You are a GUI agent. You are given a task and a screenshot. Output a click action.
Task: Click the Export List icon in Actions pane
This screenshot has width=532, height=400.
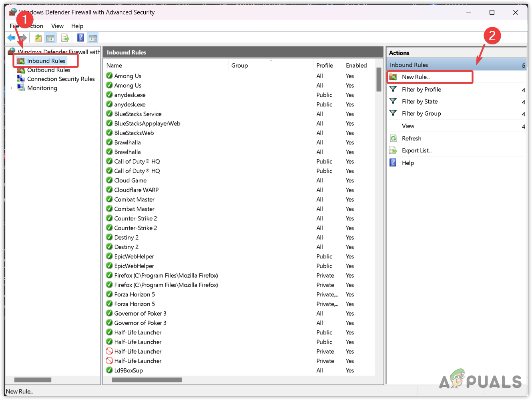click(393, 150)
